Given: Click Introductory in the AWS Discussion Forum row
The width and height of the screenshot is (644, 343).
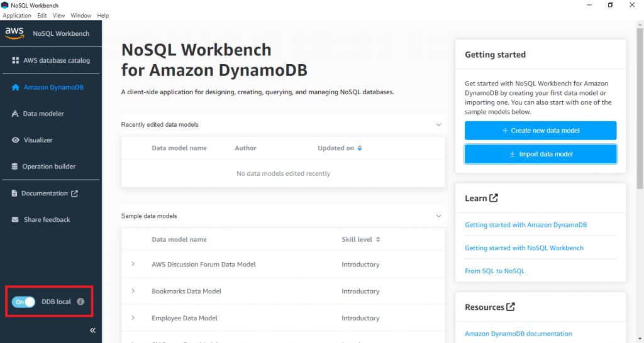Looking at the screenshot, I should point(360,264).
